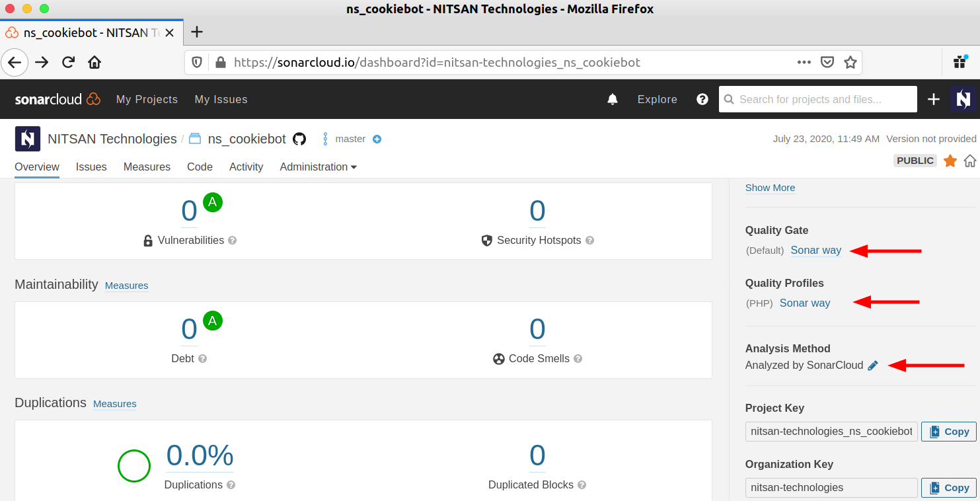
Task: Click the Firefox reload page button
Action: [x=68, y=62]
